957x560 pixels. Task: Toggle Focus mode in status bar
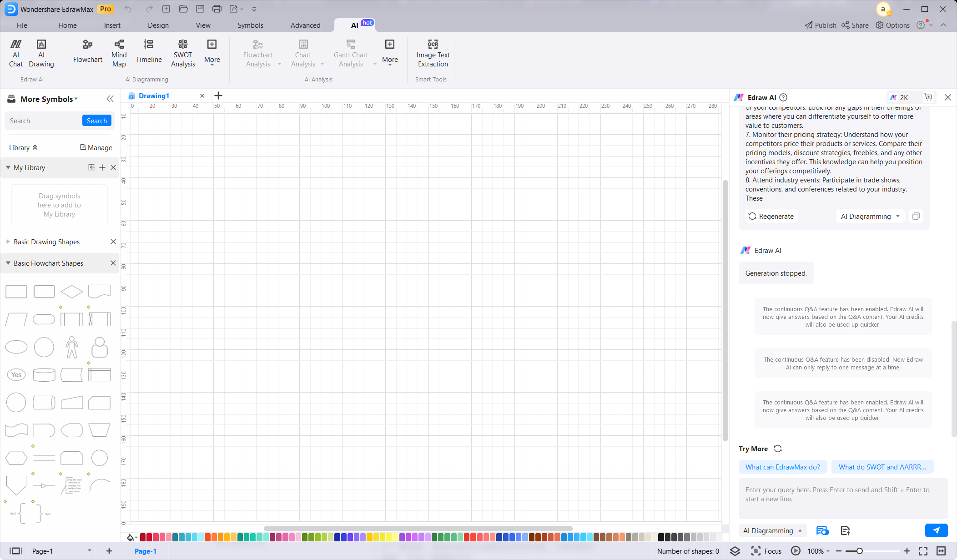pos(766,551)
